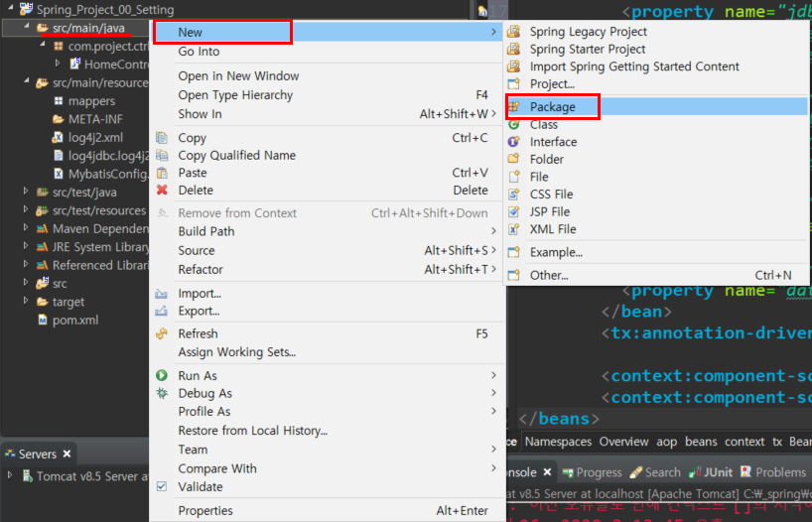Click the purple Interface icon

point(513,141)
